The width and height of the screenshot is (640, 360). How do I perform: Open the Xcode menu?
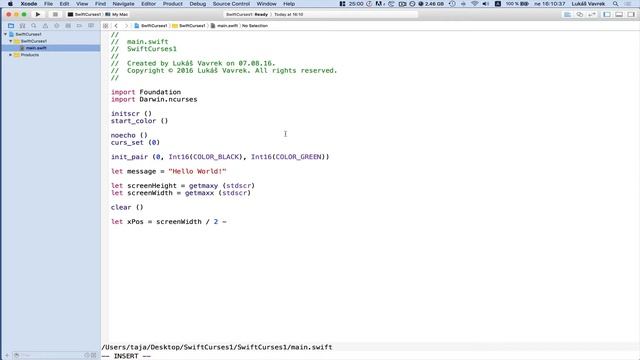(x=29, y=4)
